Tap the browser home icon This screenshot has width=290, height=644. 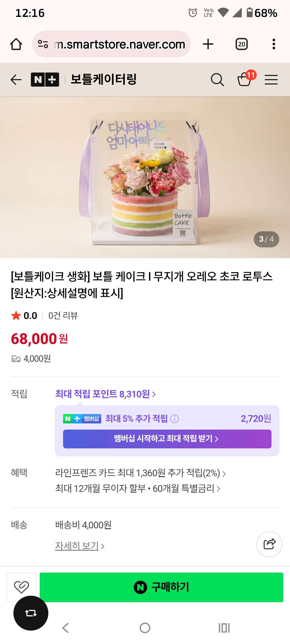pyautogui.click(x=16, y=44)
